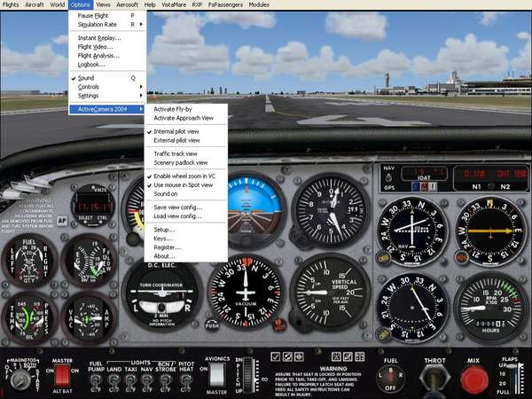Turn the magnetos key switch
The image size is (532, 399).
(x=20, y=379)
